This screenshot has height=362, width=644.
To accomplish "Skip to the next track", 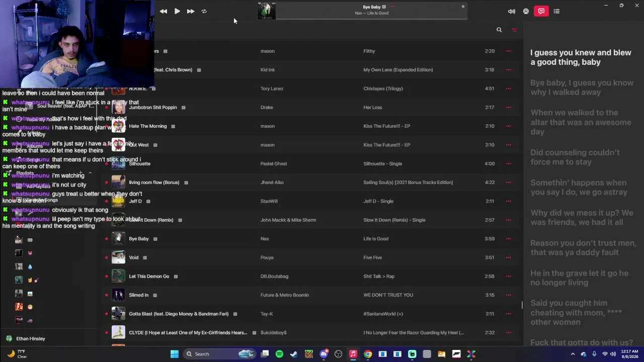I will tap(191, 11).
